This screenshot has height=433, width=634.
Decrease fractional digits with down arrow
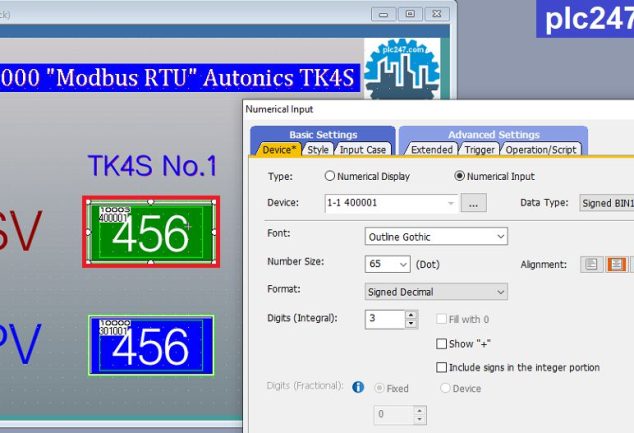point(420,419)
